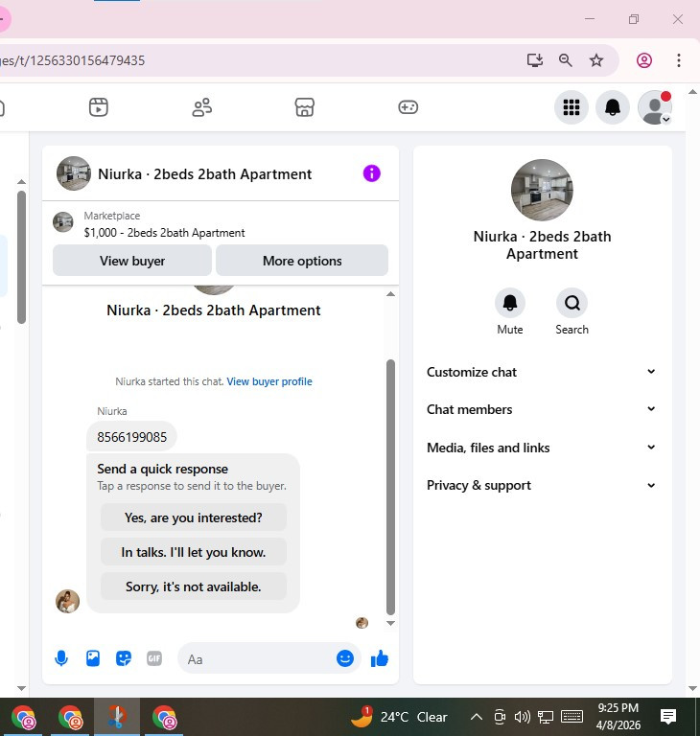
Task: Click the chat list scrollbar thumb
Action: coord(21,257)
